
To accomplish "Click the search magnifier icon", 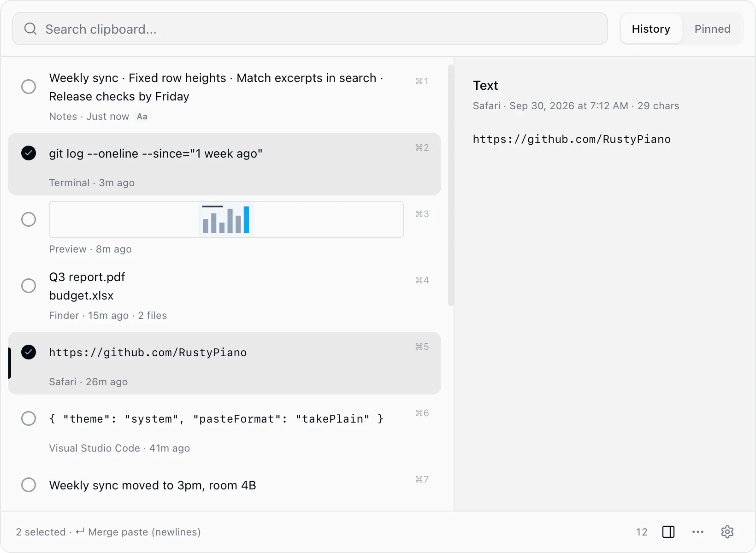I will tap(30, 29).
